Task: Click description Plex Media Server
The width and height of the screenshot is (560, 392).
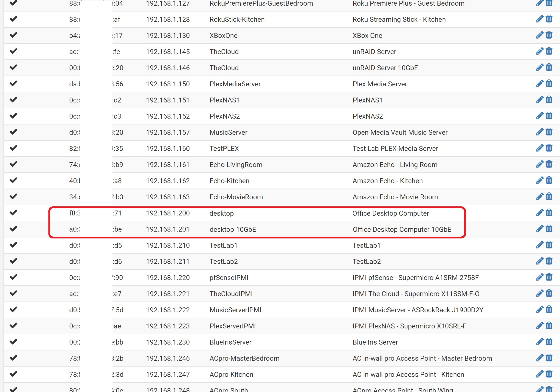Action: [380, 84]
